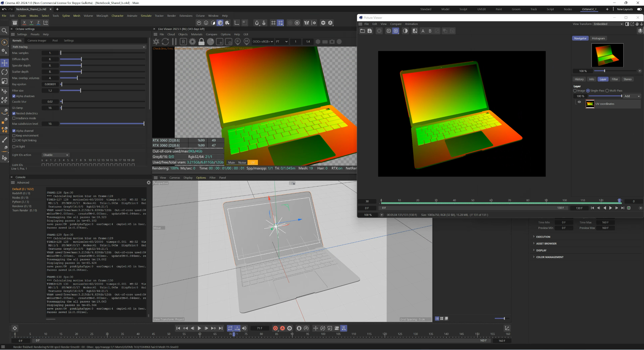
Task: Open the MoGraph menu
Action: pos(102,16)
